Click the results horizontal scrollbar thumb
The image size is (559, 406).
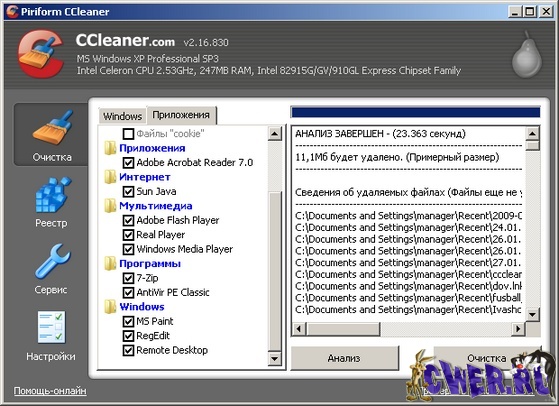343,328
